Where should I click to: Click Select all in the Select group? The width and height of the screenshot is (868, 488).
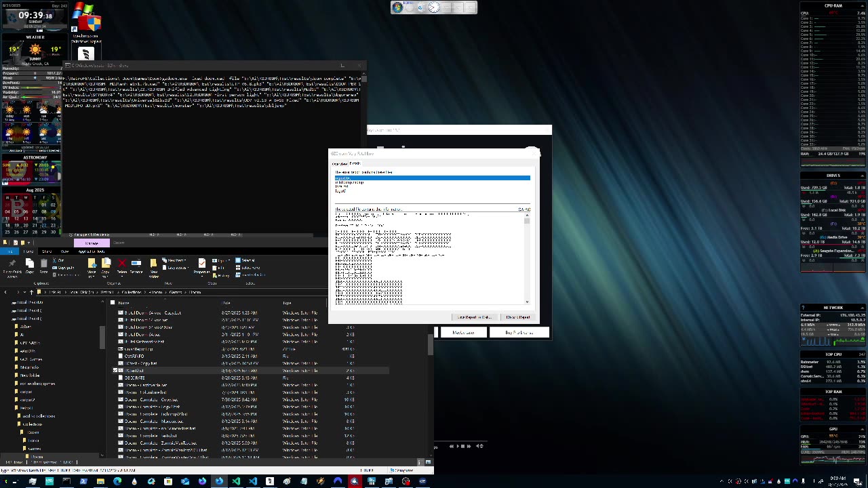pyautogui.click(x=245, y=260)
